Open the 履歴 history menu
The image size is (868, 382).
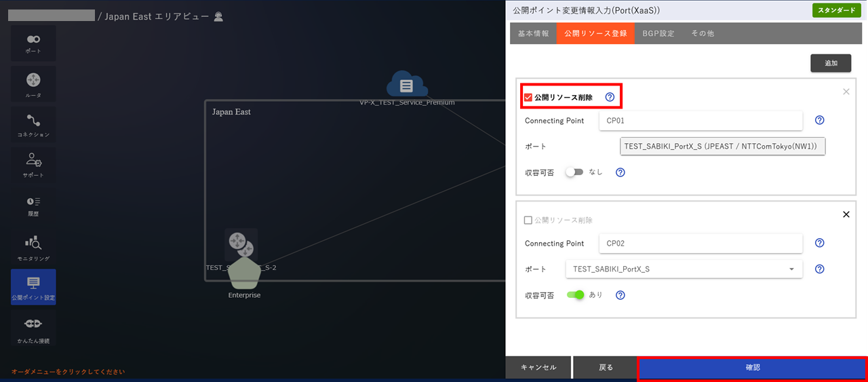pyautogui.click(x=33, y=206)
